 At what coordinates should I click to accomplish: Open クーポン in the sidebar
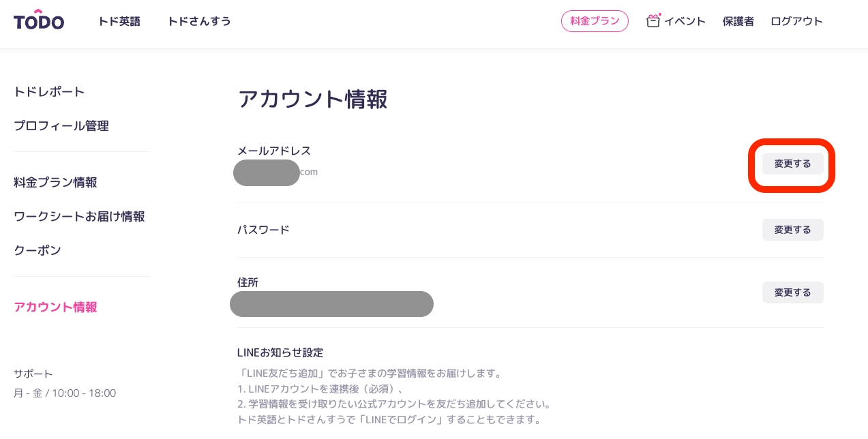coord(38,250)
